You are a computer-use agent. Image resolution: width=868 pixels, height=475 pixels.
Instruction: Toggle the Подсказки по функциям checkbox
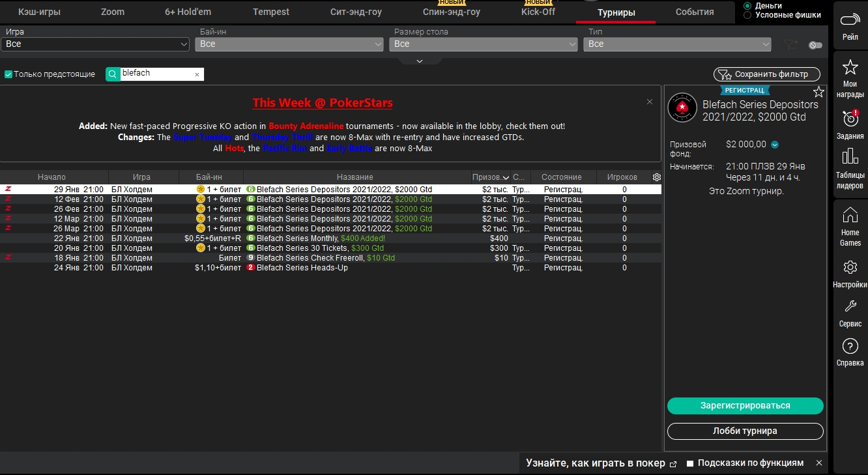point(690,463)
